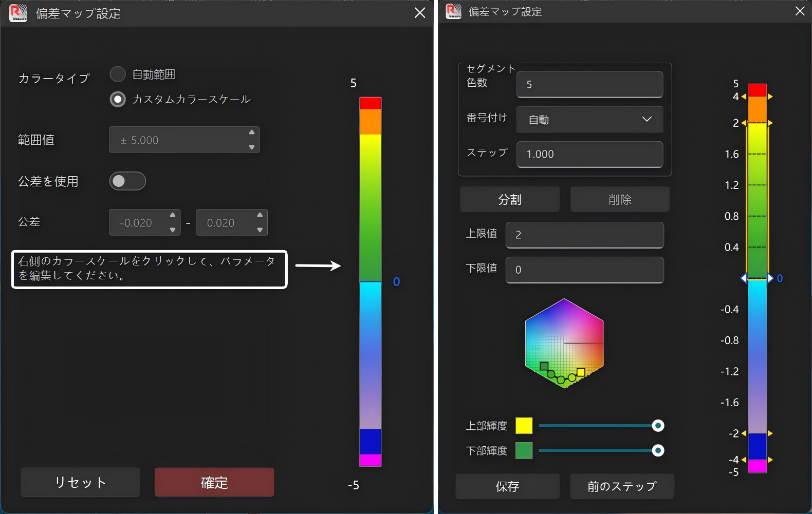Select the yellow square handle in hexagon picker
This screenshot has height=514, width=812.
[581, 372]
